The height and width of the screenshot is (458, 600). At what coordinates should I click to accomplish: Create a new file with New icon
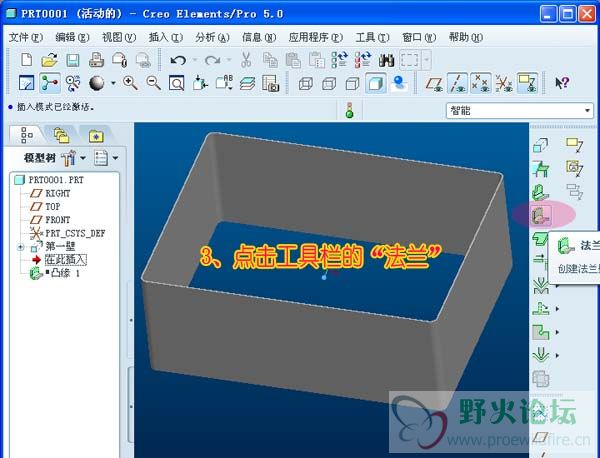click(26, 60)
